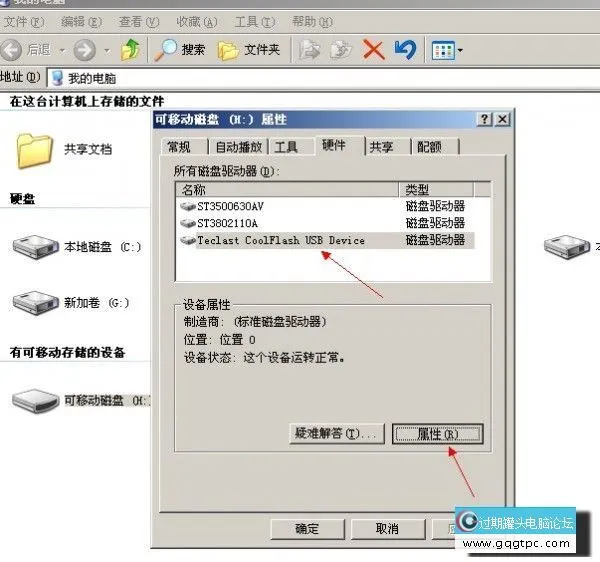600x562 pixels.
Task: Click the My Computer icon in address bar
Action: 57,78
